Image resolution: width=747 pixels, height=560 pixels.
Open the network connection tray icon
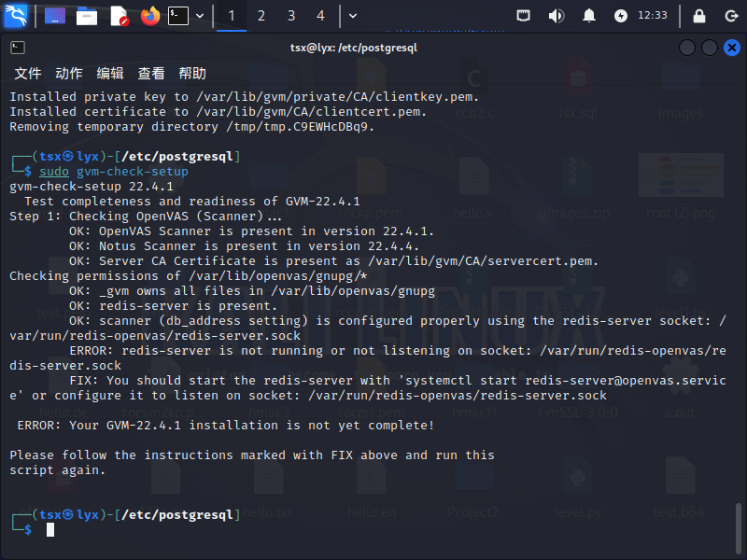[x=523, y=16]
